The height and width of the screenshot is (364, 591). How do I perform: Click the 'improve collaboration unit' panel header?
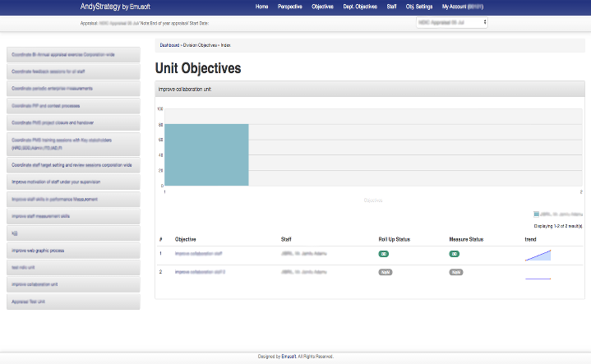tap(370, 90)
